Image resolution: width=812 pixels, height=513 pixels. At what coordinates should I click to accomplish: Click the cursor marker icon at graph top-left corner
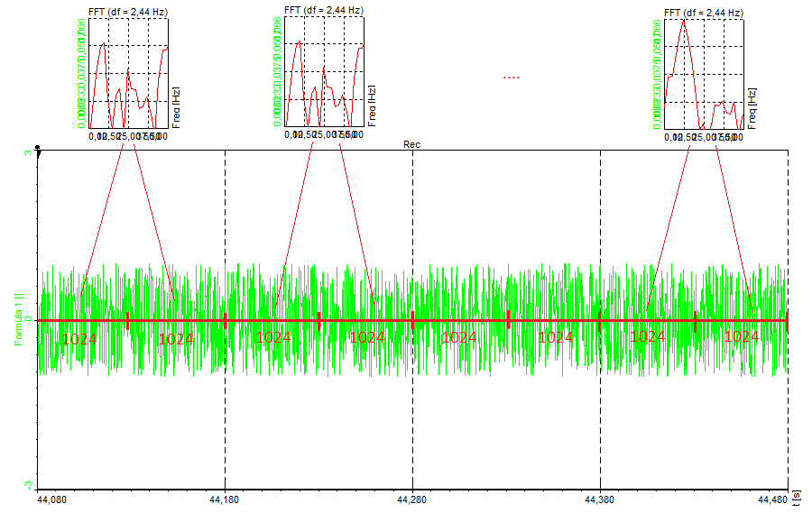[x=37, y=151]
